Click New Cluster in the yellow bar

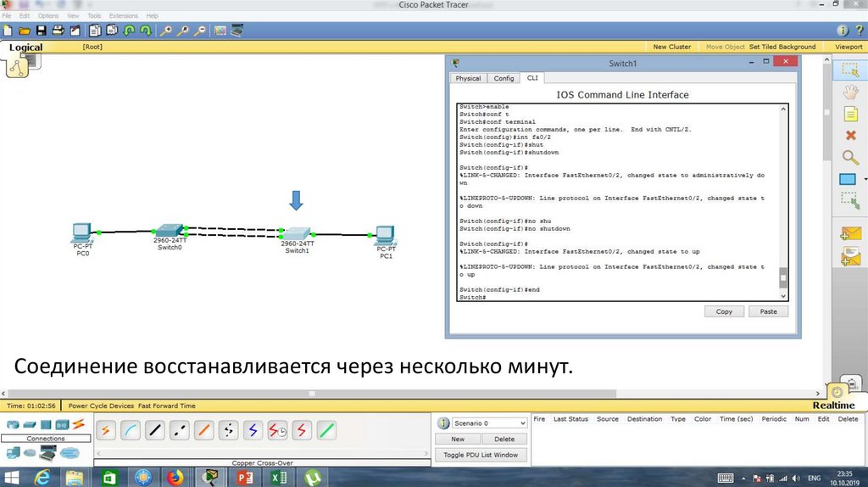[x=672, y=47]
